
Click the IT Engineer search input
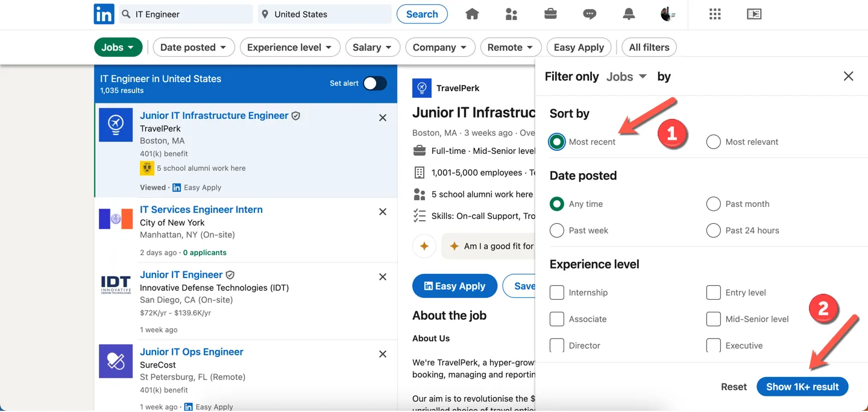[186, 14]
